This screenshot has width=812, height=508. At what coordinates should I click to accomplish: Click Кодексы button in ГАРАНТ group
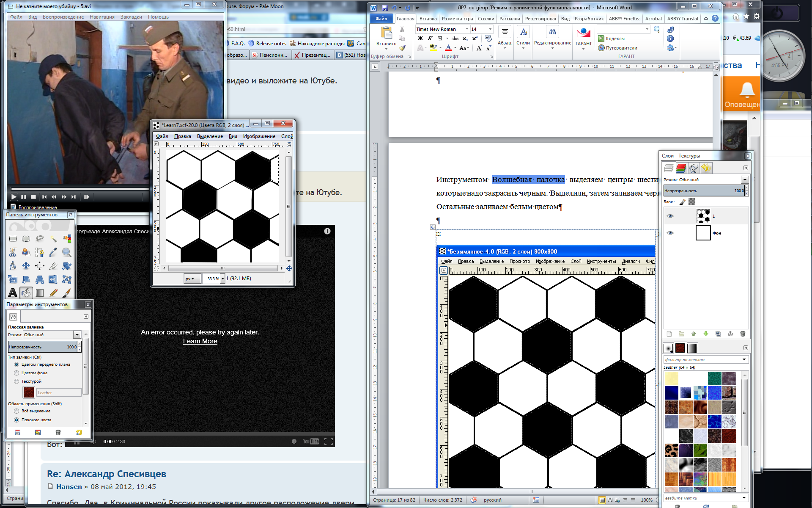click(611, 39)
